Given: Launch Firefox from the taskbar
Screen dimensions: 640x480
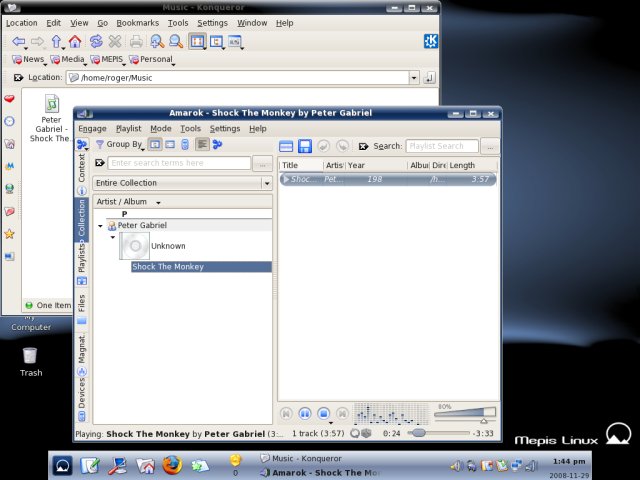Looking at the screenshot, I should point(172,465).
